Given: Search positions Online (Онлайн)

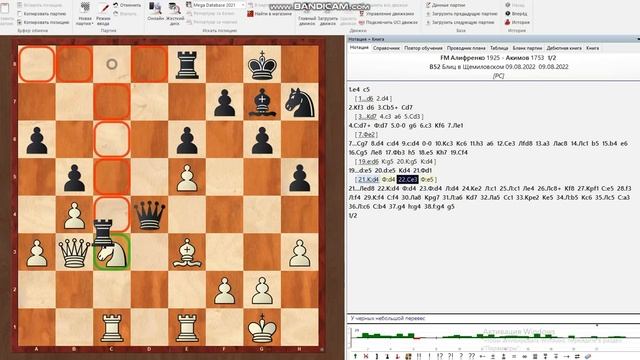Looking at the screenshot, I should pyautogui.click(x=156, y=12).
